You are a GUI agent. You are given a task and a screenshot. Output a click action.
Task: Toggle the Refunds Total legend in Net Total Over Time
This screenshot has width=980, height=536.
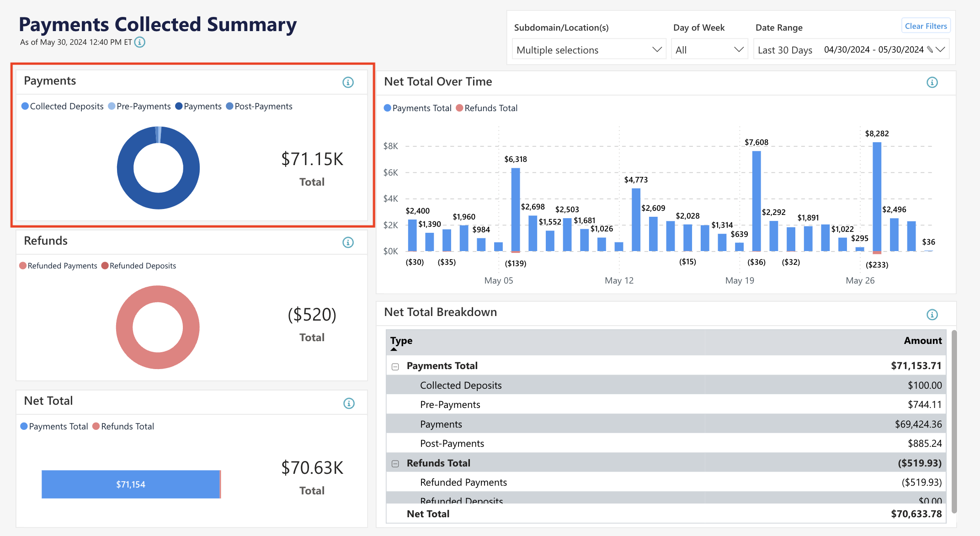487,108
